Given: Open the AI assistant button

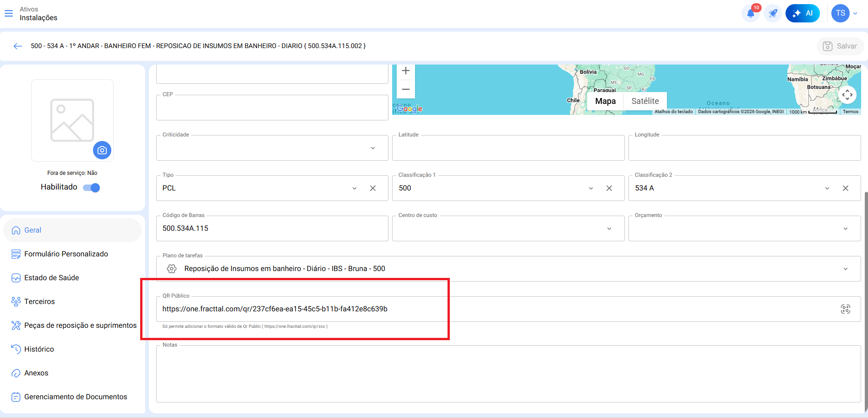Looking at the screenshot, I should point(802,13).
